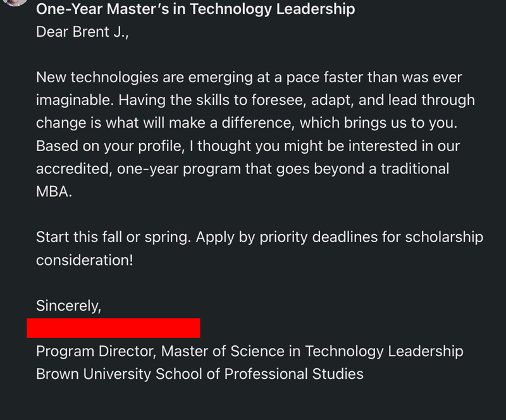Click the One-Year Master's in Technology Leadership title

[195, 9]
